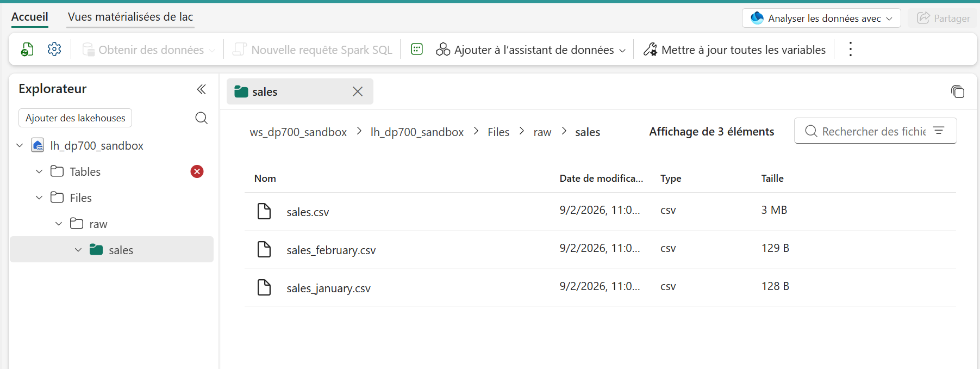Switch to the Accueil tab

pos(30,17)
